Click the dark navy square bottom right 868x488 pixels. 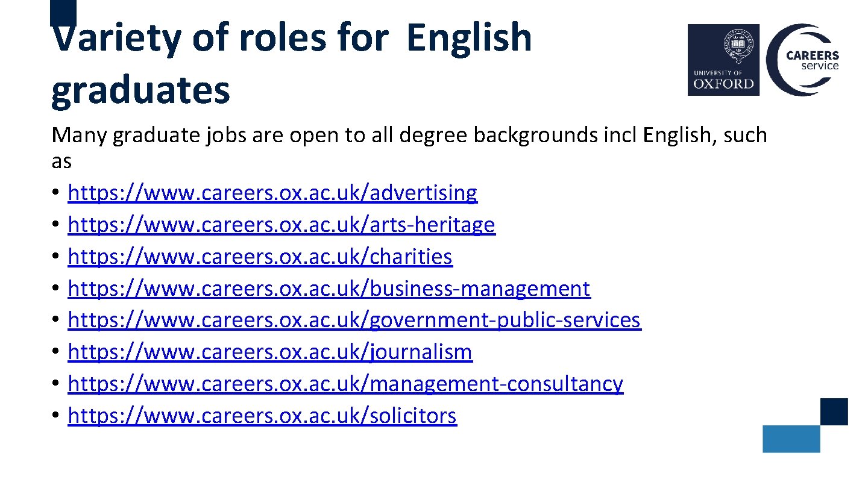point(834,411)
